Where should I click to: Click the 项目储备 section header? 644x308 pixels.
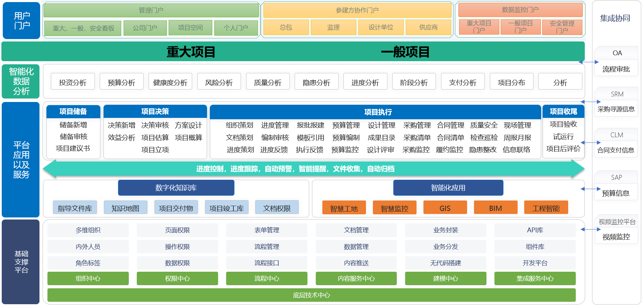(73, 111)
